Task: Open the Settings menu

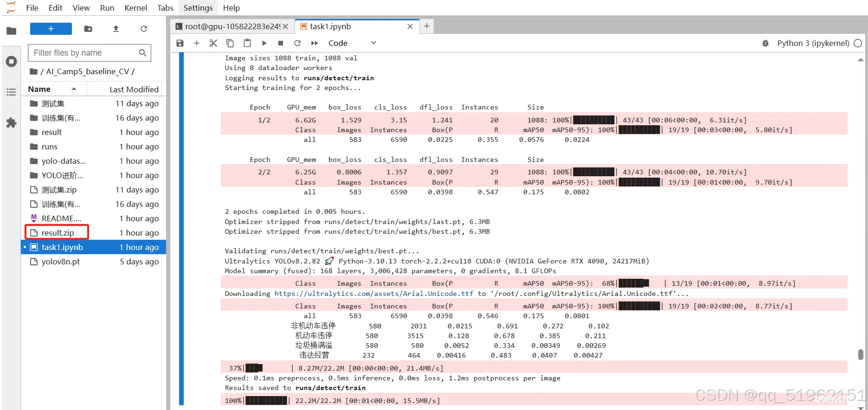Action: (x=198, y=8)
